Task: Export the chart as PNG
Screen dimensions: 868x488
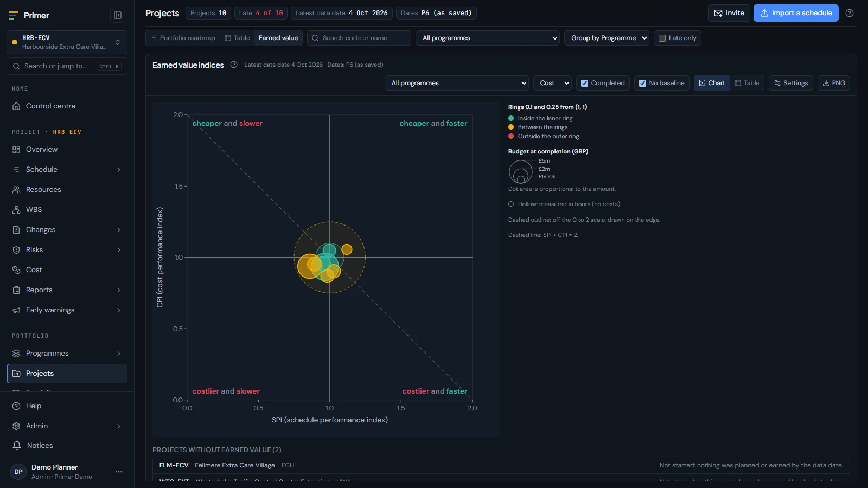Action: click(834, 83)
